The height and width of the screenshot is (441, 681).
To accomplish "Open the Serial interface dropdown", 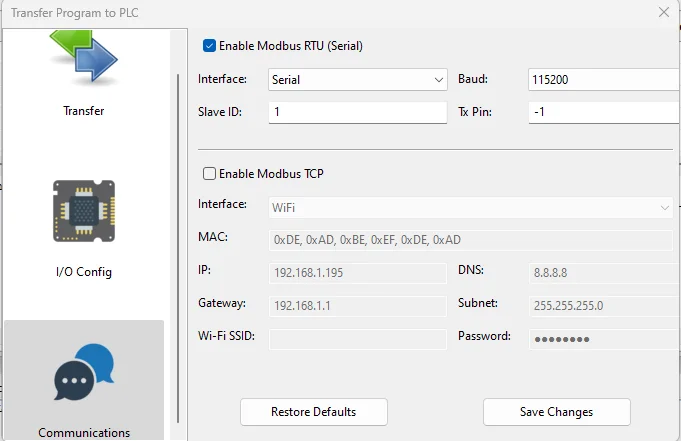I will coord(358,80).
